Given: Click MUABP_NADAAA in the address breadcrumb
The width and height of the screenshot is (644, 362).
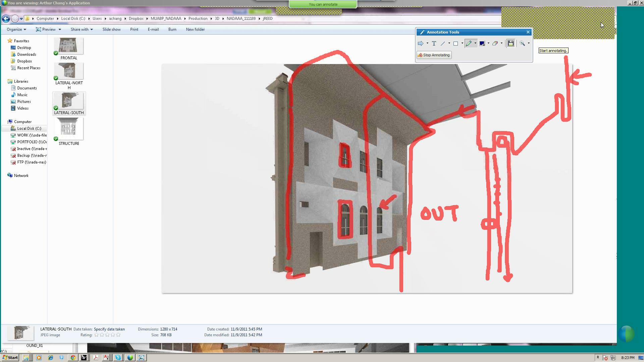Looking at the screenshot, I should (166, 18).
